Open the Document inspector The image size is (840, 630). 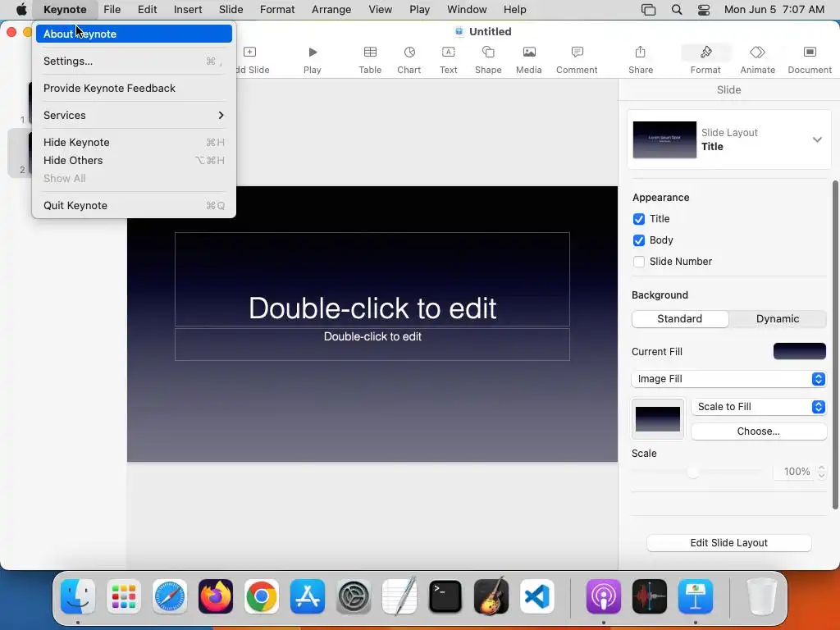pyautogui.click(x=810, y=52)
